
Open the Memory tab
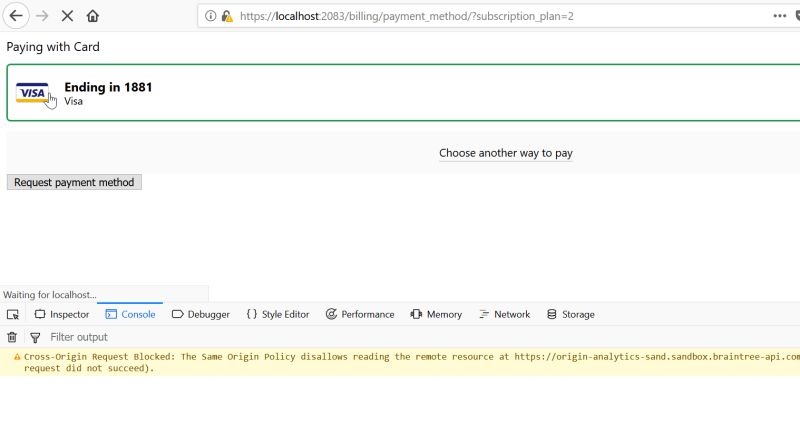click(x=436, y=314)
